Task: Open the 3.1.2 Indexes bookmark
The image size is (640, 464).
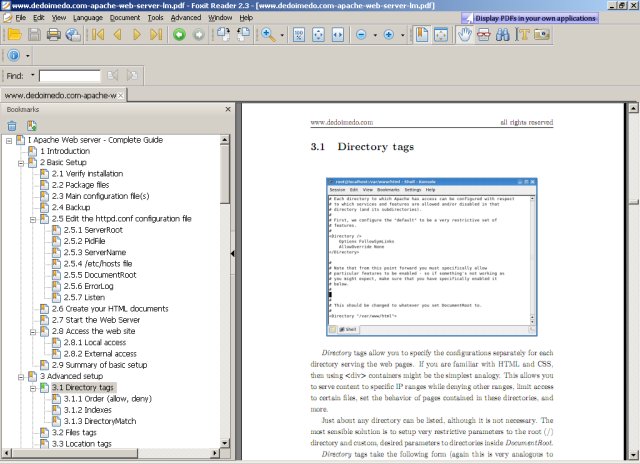Action: tap(87, 410)
